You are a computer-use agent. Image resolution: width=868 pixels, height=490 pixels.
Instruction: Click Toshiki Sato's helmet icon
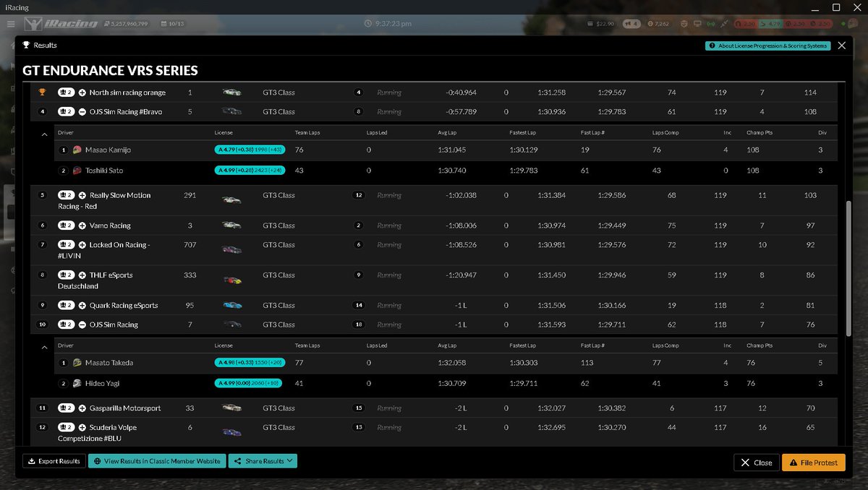77,171
